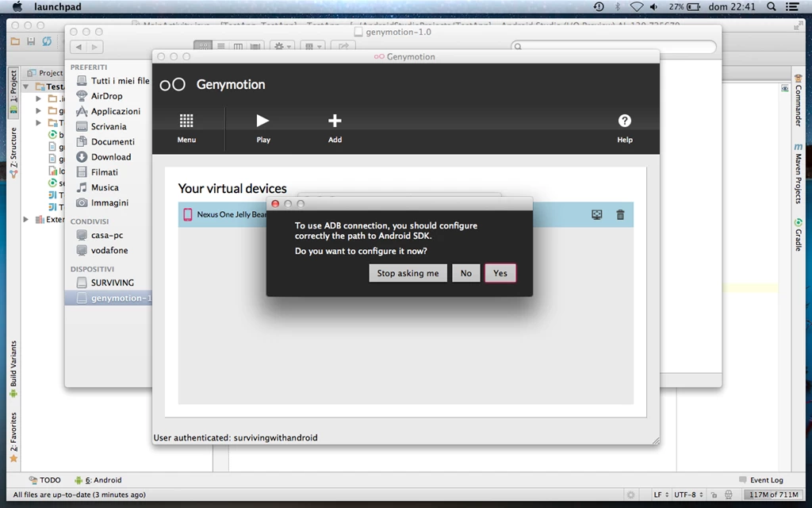Click the memory indicator 117M of 711M
The image size is (812, 508).
(x=773, y=495)
